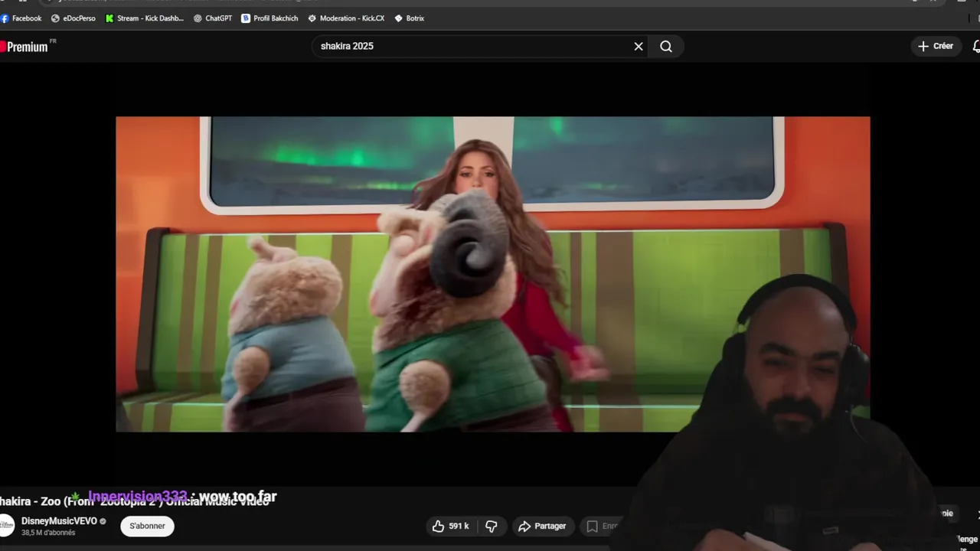Viewport: 980px width, 551px height.
Task: Click the magnifier search button
Action: click(x=666, y=46)
